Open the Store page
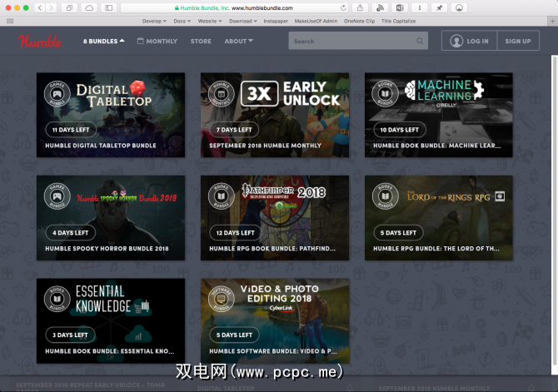Image resolution: width=558 pixels, height=392 pixels. pos(201,42)
